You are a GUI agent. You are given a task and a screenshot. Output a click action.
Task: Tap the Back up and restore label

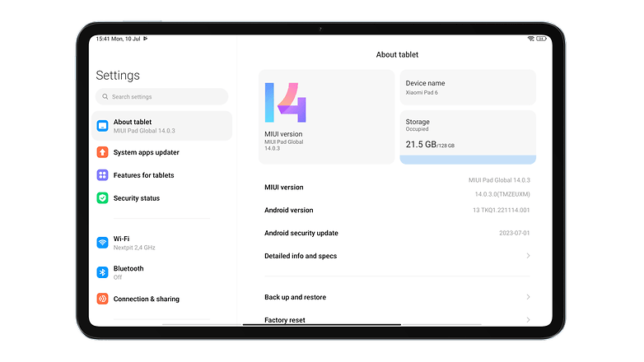[x=296, y=297]
